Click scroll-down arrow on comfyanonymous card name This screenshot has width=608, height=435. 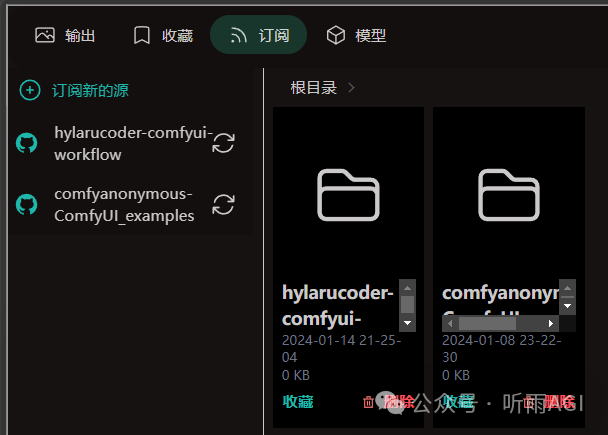pos(567,306)
